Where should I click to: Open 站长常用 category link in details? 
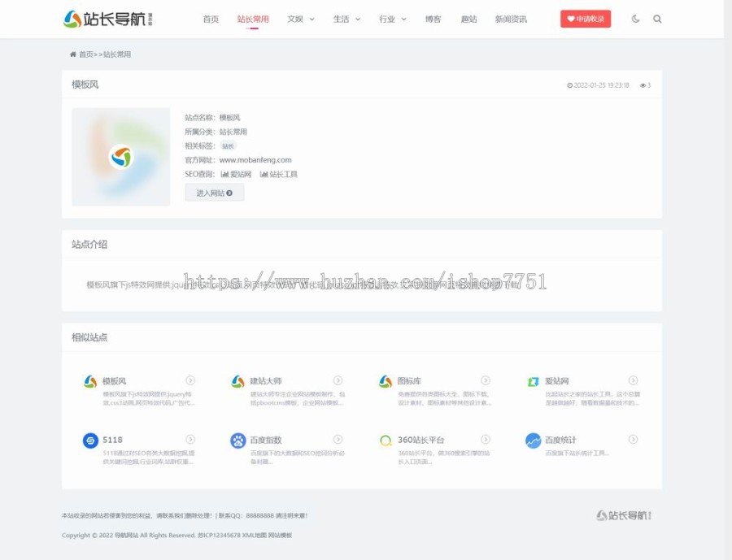(233, 132)
